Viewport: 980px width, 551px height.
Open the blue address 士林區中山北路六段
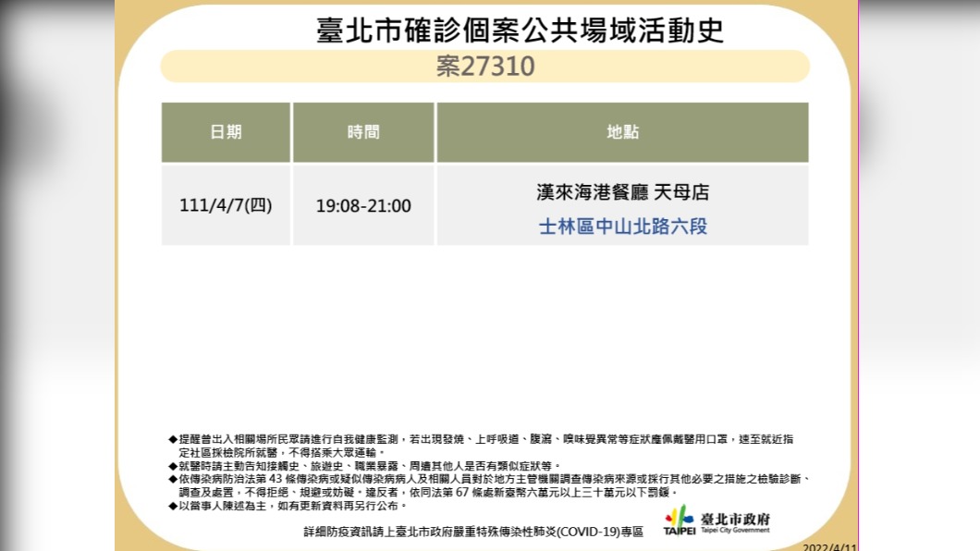pos(622,227)
